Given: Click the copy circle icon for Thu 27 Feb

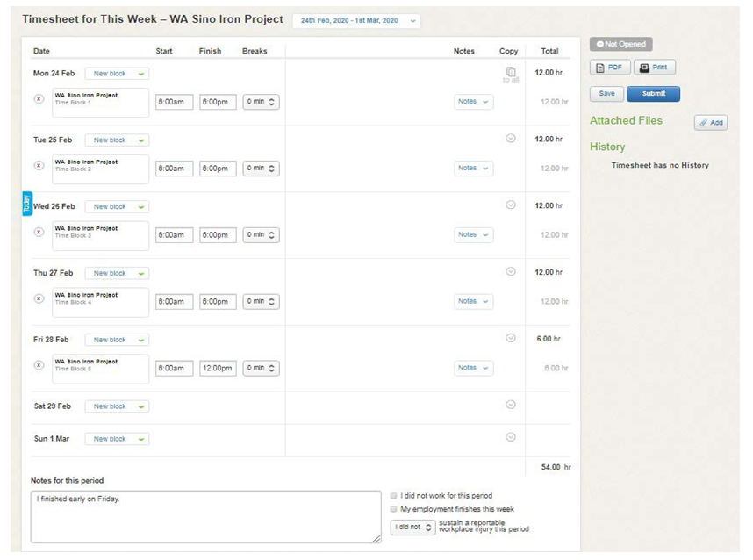Looking at the screenshot, I should [x=511, y=271].
